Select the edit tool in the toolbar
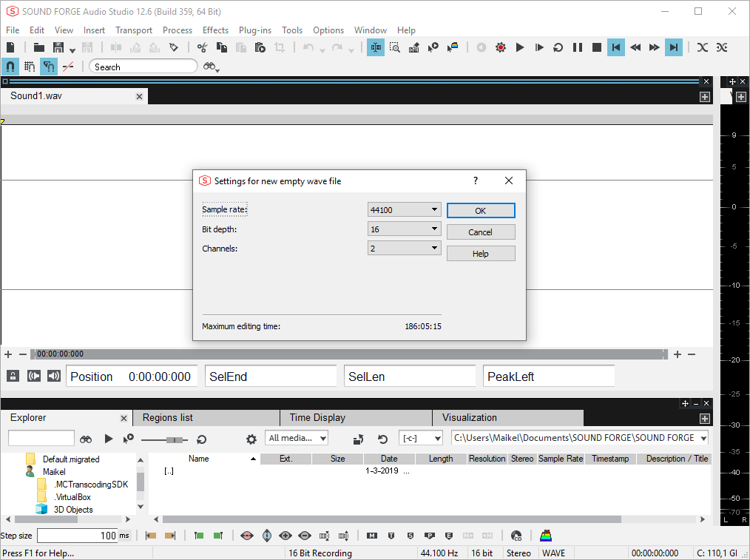Image resolution: width=750 pixels, height=560 pixels. 376,47
